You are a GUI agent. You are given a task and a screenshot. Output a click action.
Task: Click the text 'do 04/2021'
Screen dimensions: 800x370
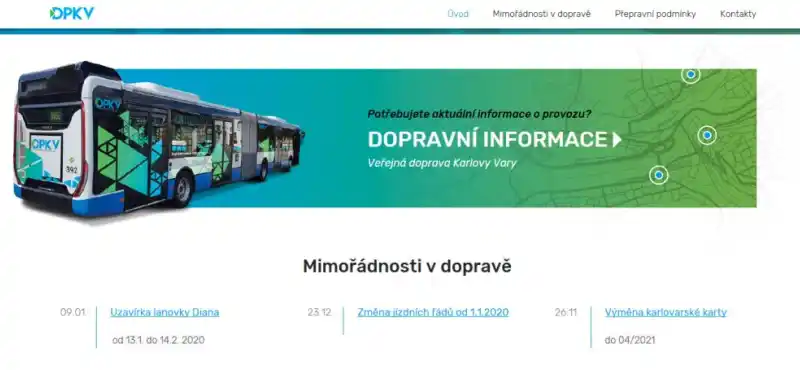click(x=630, y=340)
